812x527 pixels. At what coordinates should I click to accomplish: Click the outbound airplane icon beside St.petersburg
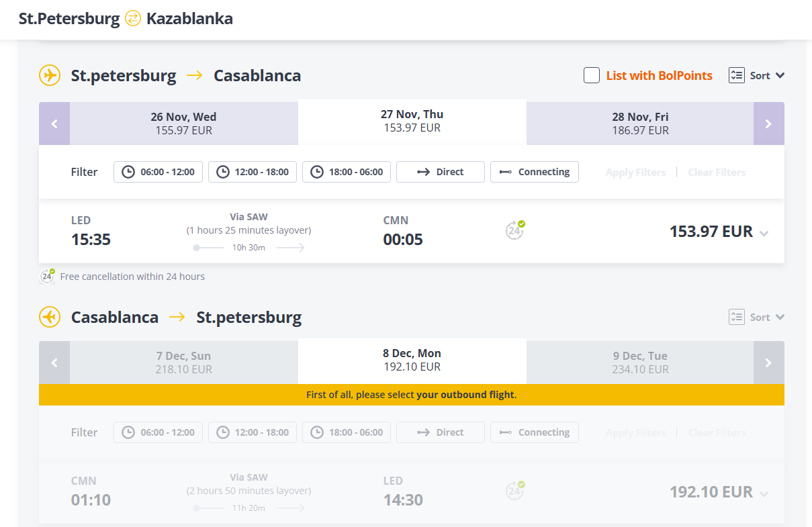(50, 75)
